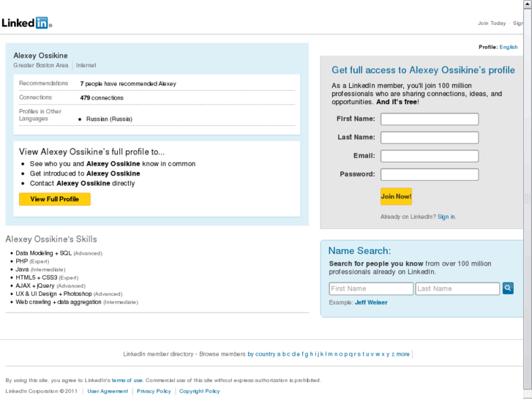Click the Data Modeling + SQL skill
Screen dimensions: 532x399
[59, 253]
